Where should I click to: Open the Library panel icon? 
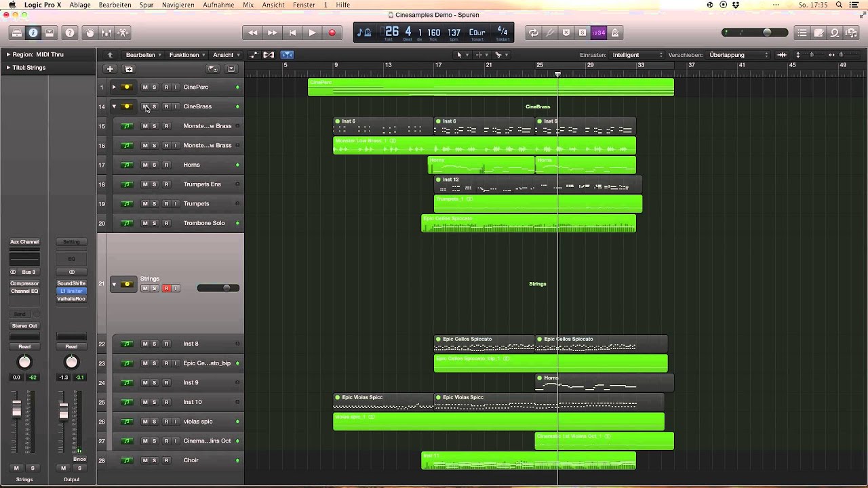tap(17, 33)
